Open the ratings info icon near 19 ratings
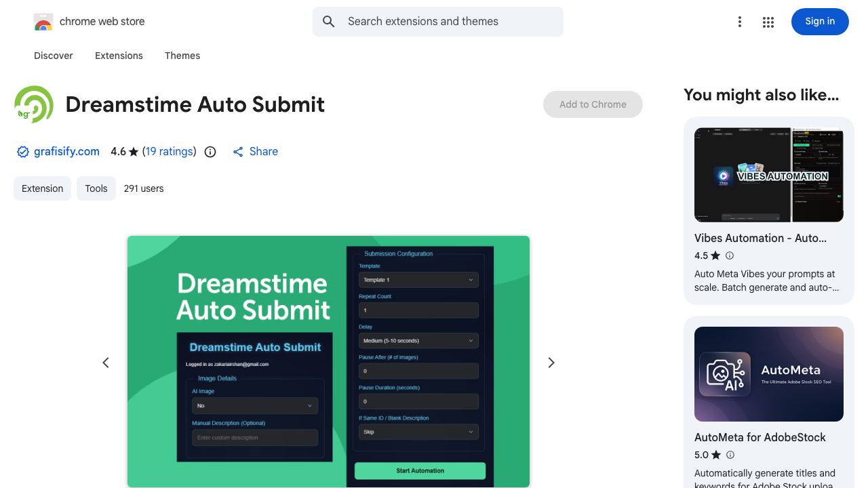 210,152
